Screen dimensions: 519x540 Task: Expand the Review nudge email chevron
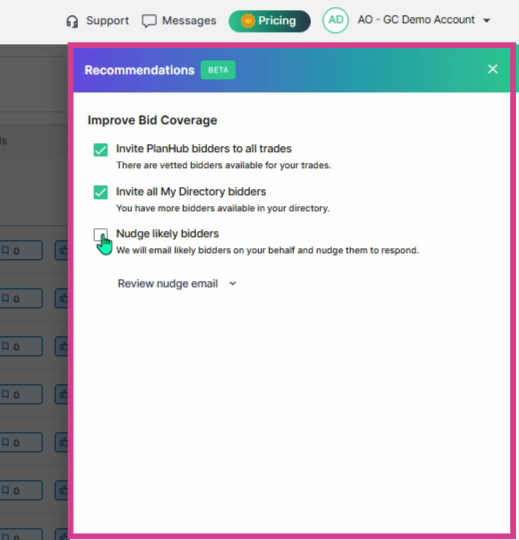(233, 283)
